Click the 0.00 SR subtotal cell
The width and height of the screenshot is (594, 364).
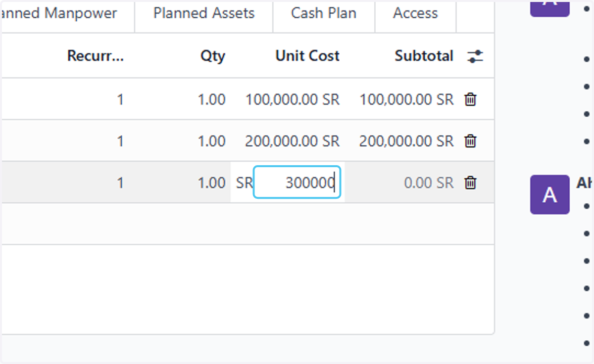[429, 183]
